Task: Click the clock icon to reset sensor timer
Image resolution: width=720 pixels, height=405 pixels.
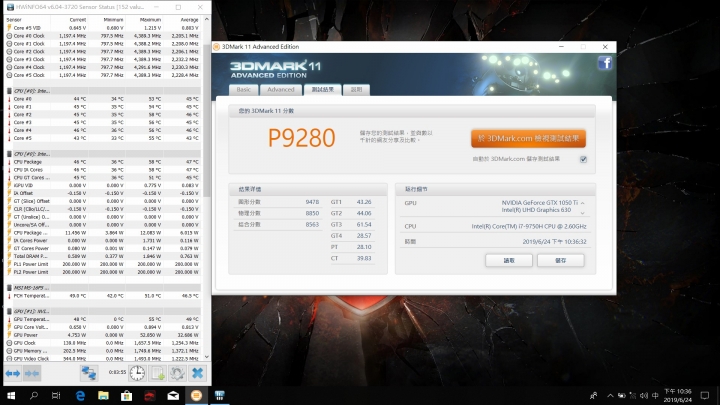Action: tap(137, 373)
